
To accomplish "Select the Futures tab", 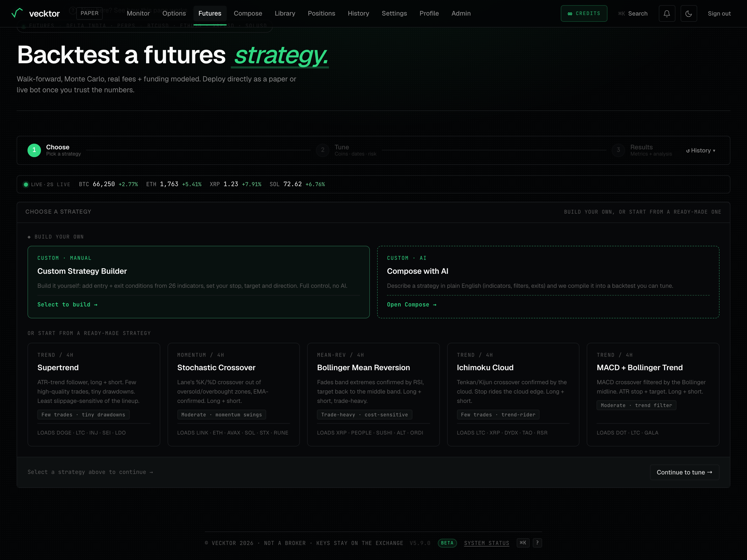I will (x=210, y=13).
